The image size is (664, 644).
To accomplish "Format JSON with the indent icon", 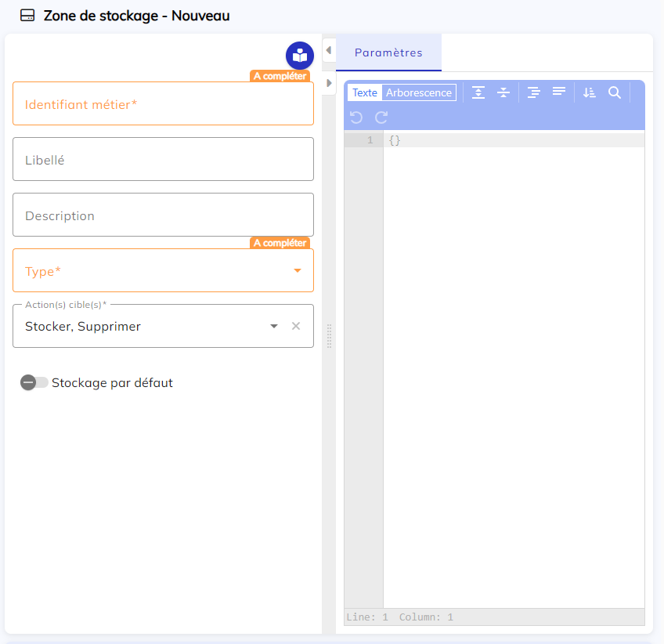I will click(534, 92).
